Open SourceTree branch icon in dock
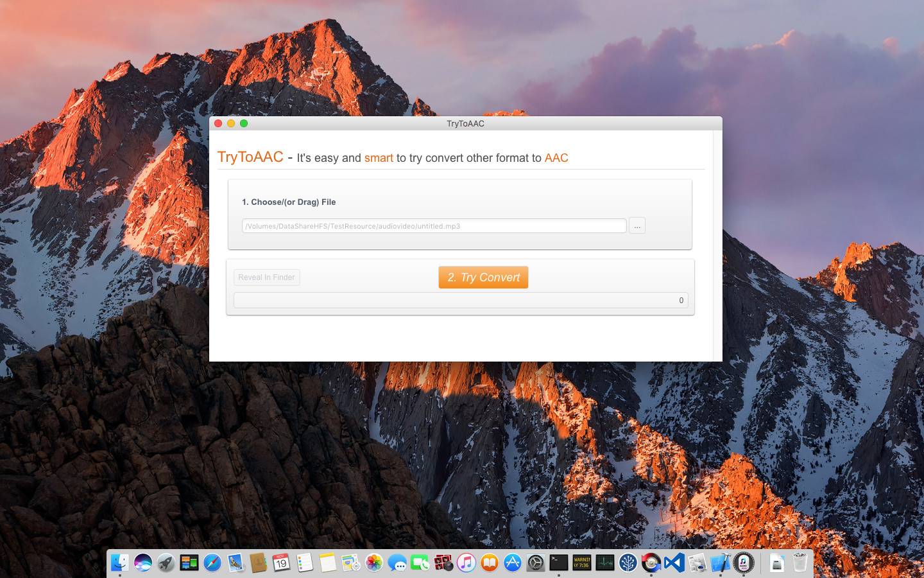Viewport: 924px width, 578px height. point(628,563)
